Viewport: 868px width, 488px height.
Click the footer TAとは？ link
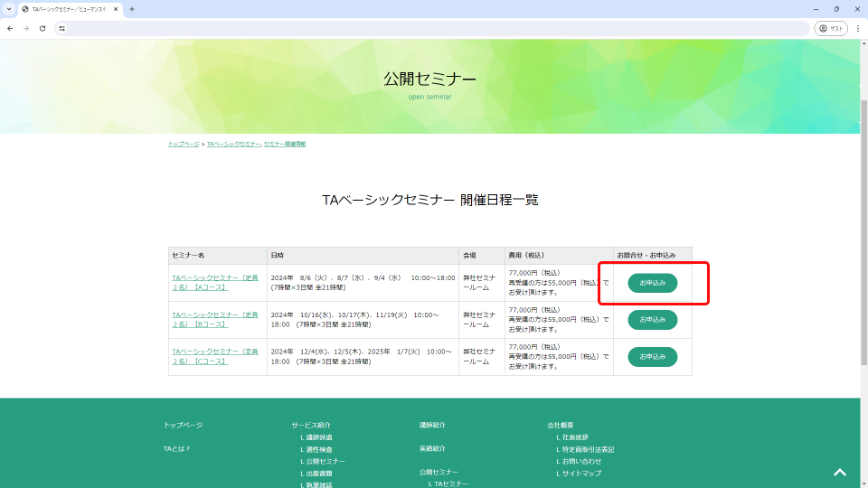coord(176,449)
